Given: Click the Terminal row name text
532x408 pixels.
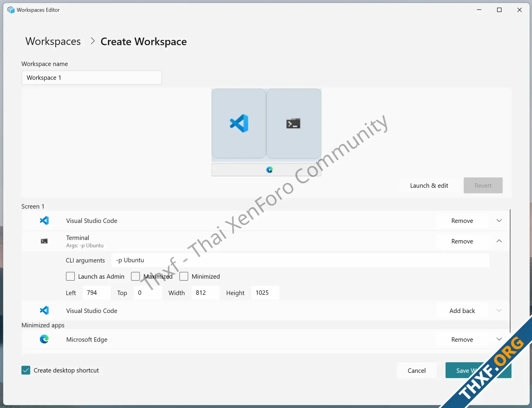Looking at the screenshot, I should 78,238.
